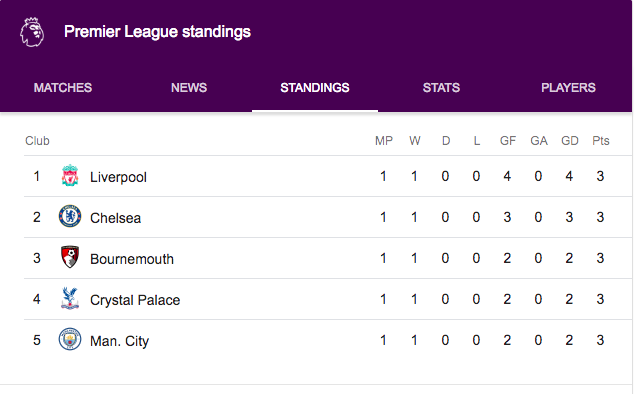Click the Crystal Palace eagle crest
Screen dimensions: 635x394
click(x=70, y=298)
